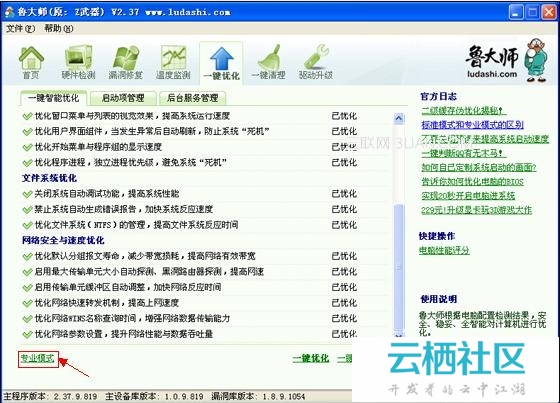Open link about 提高系统启动速度

485,139
